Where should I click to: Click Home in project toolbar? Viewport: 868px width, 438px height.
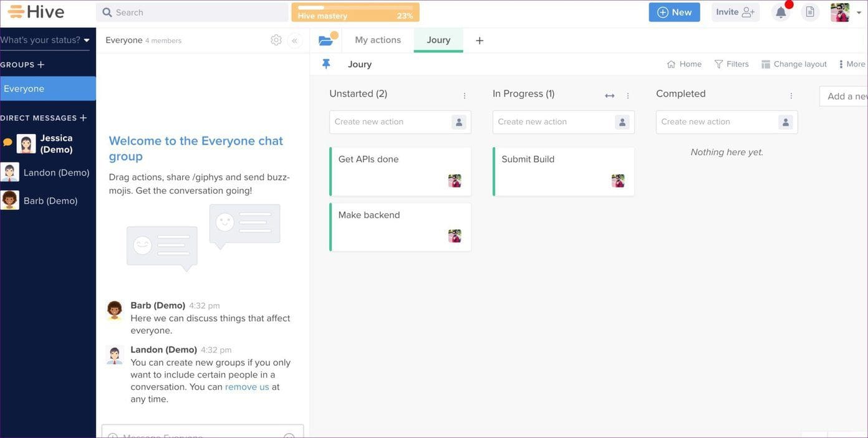click(685, 64)
